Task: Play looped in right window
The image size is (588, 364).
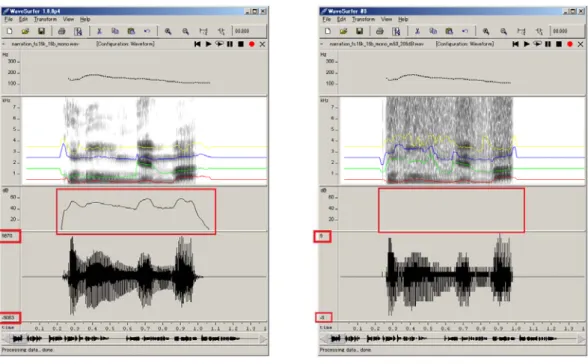Action: [537, 44]
